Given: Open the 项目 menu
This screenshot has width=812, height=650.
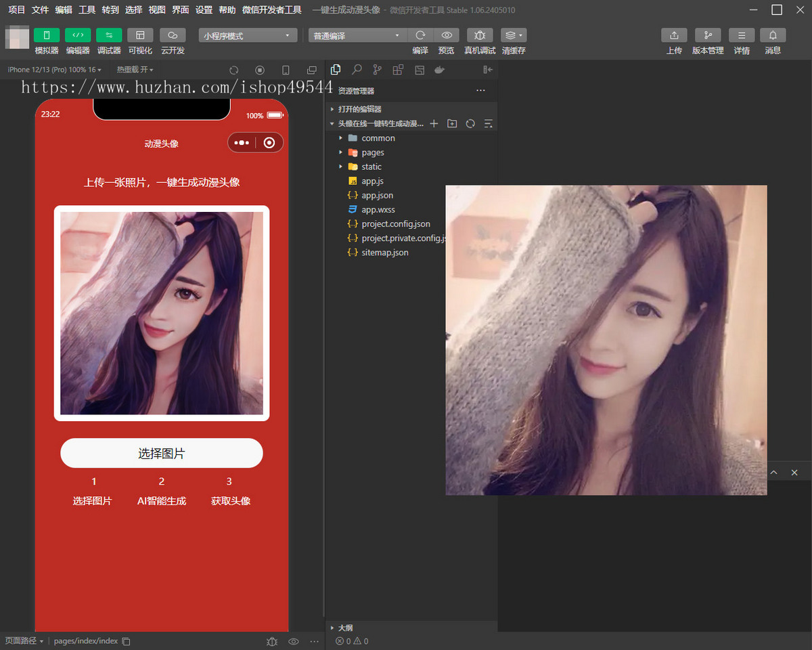Looking at the screenshot, I should tap(16, 10).
